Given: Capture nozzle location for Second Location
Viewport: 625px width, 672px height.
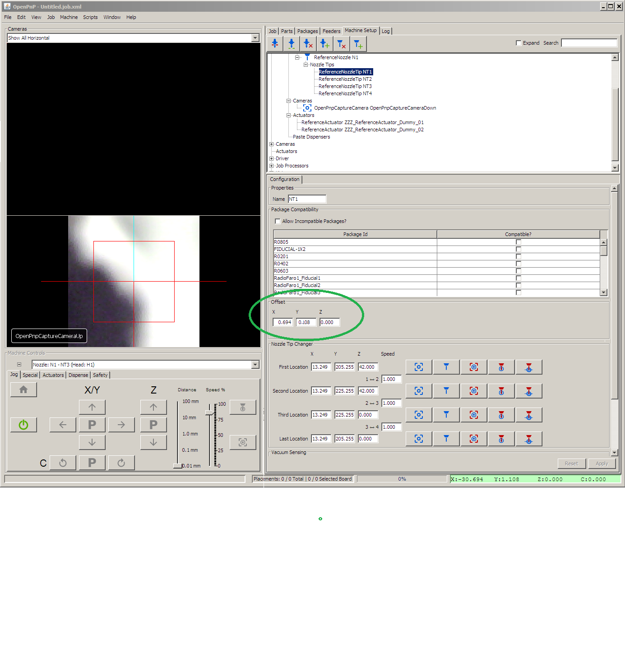Looking at the screenshot, I should click(x=446, y=391).
